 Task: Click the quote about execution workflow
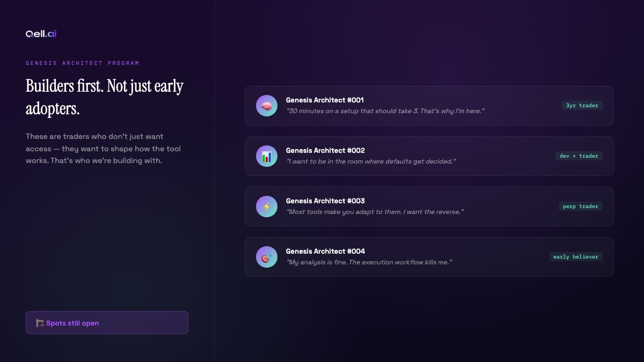(x=369, y=262)
